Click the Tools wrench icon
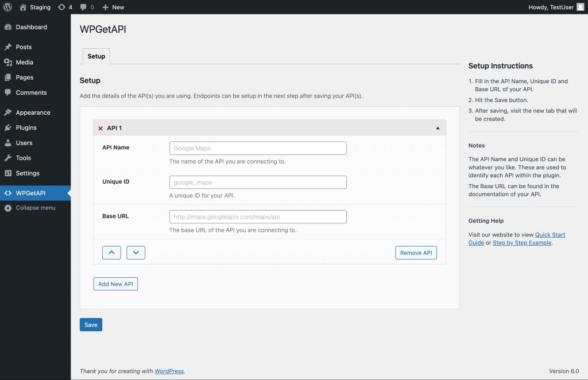The height and width of the screenshot is (380, 588). tap(8, 158)
